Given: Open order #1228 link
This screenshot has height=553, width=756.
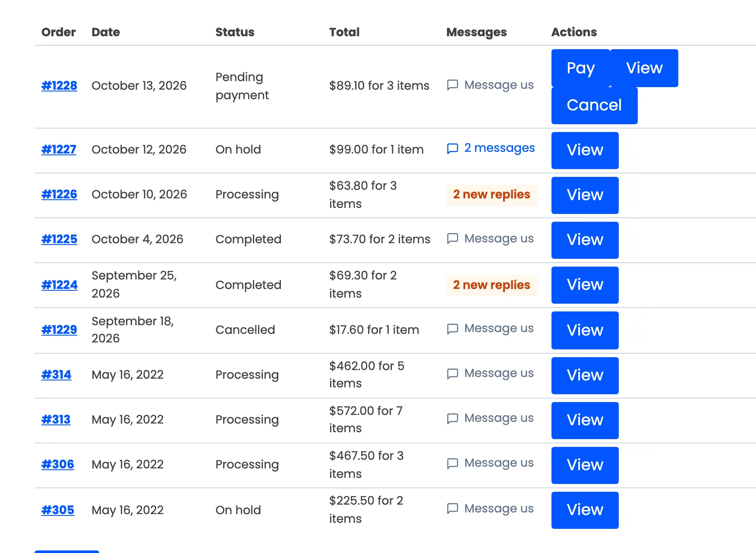Looking at the screenshot, I should (x=59, y=85).
